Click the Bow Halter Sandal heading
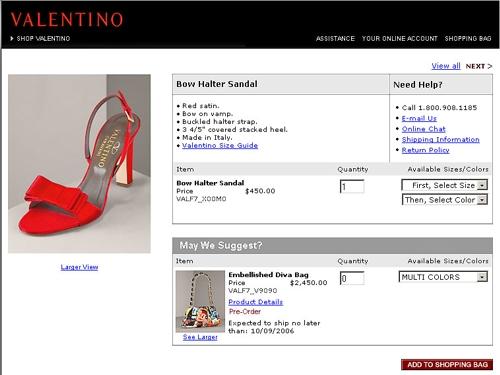 point(217,84)
